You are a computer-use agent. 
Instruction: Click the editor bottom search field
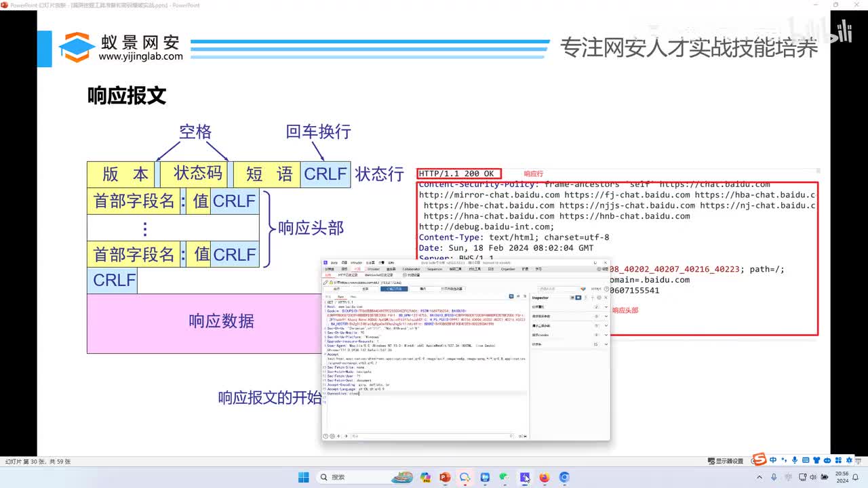point(433,436)
